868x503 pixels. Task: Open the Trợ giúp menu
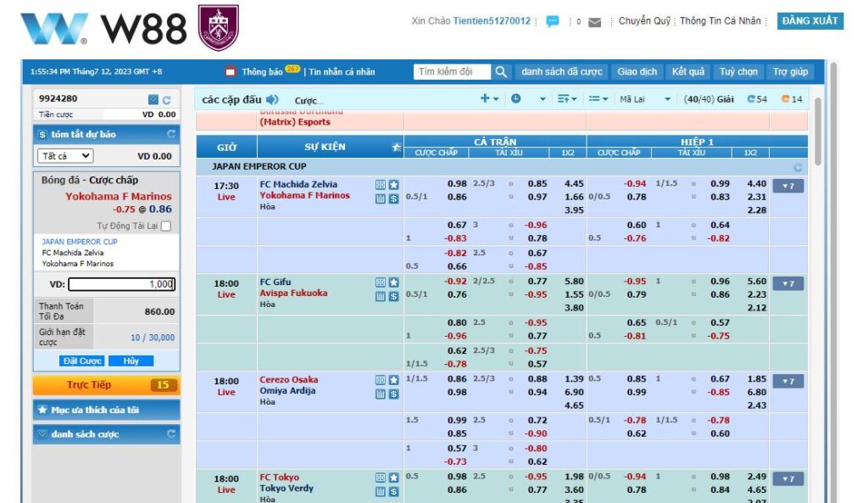[790, 71]
